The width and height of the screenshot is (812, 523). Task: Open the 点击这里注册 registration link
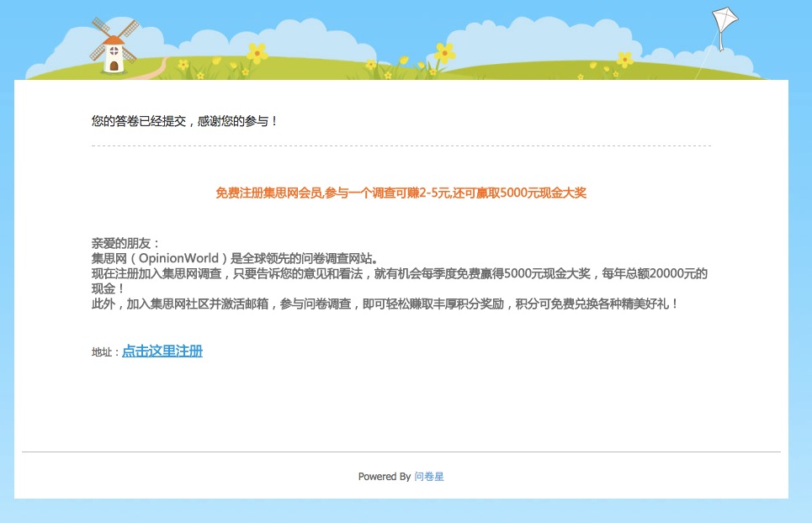pos(162,351)
